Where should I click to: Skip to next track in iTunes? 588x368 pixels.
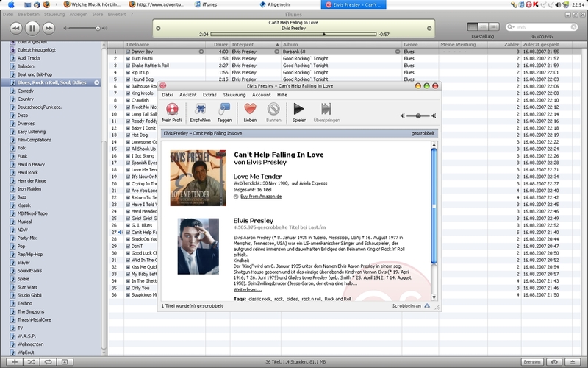point(49,28)
